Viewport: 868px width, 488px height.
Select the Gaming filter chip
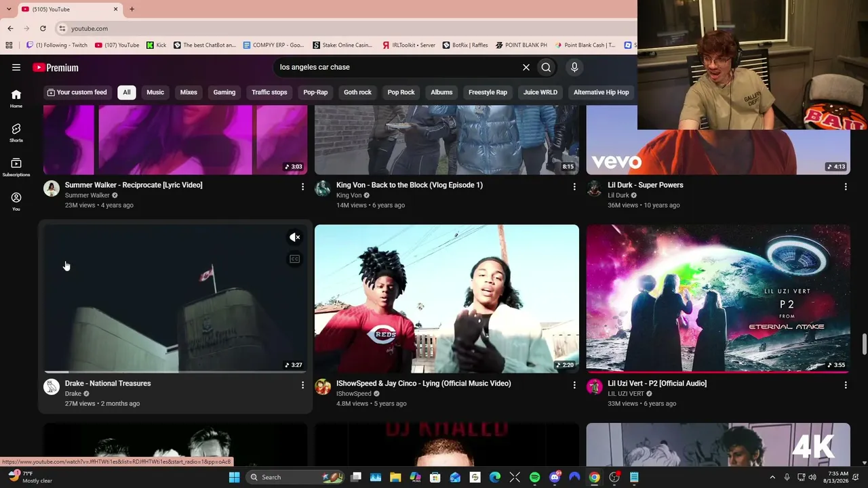point(224,92)
